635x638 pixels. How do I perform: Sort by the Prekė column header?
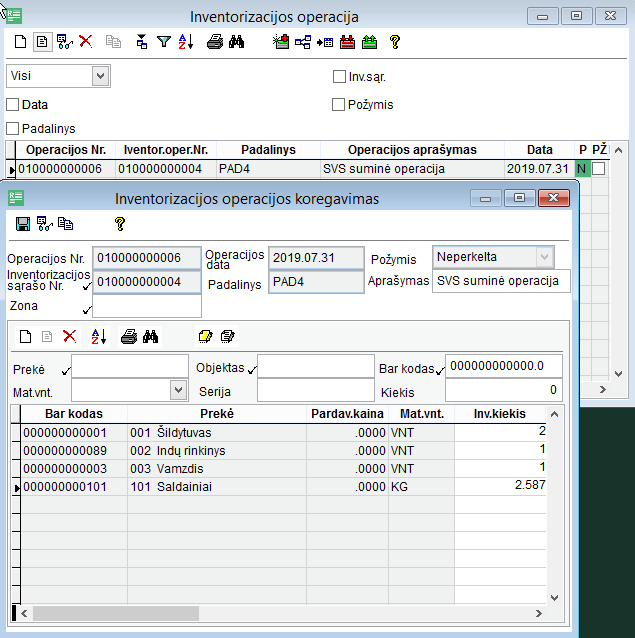217,413
